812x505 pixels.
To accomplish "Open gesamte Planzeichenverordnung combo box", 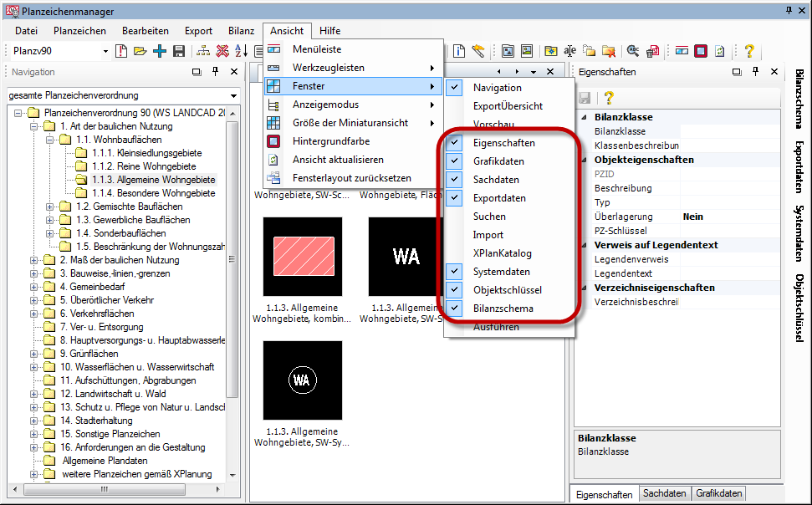I will tap(232, 95).
